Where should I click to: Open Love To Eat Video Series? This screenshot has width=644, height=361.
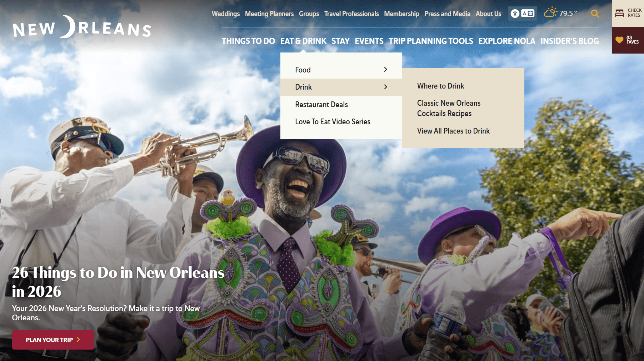(x=333, y=121)
